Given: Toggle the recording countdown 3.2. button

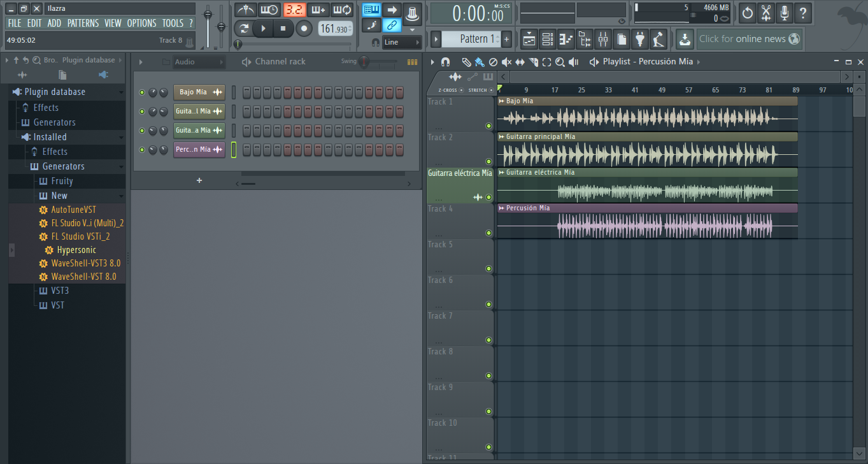Looking at the screenshot, I should 294,10.
